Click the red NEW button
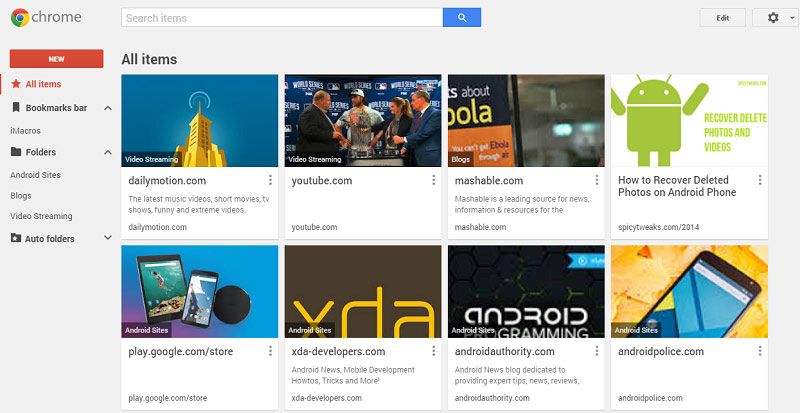Screen dimensions: 800x413 (x=56, y=59)
